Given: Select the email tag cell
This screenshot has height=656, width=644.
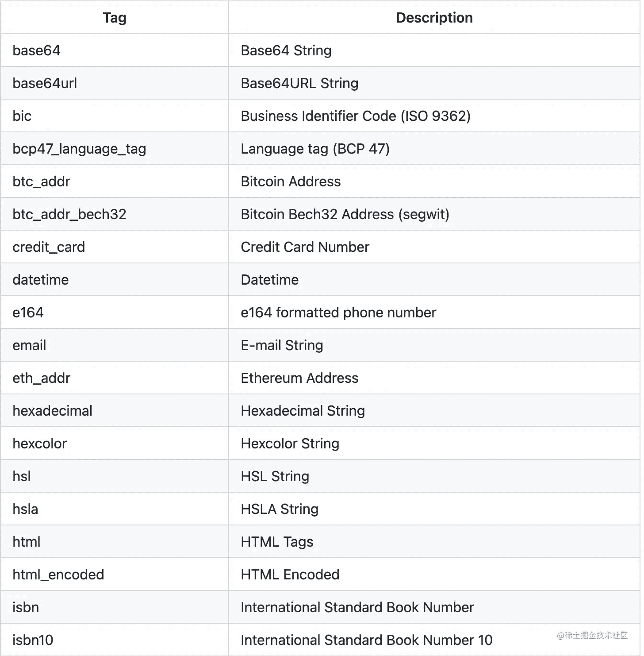Looking at the screenshot, I should pyautogui.click(x=29, y=345).
